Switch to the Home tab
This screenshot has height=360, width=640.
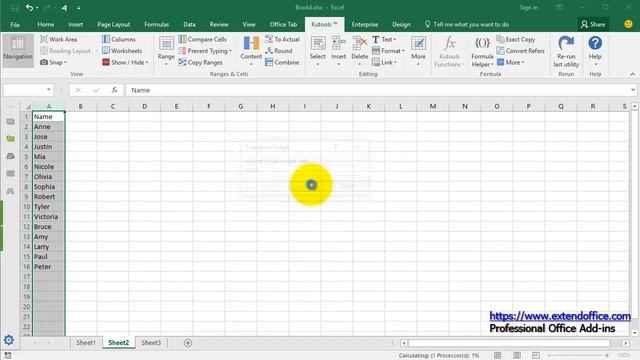[46, 24]
